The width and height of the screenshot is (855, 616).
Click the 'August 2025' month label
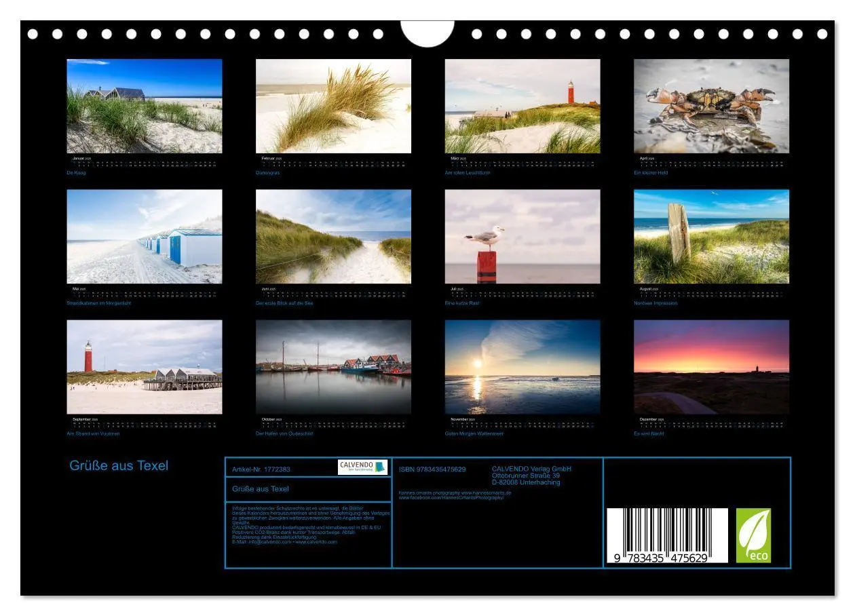point(649,288)
